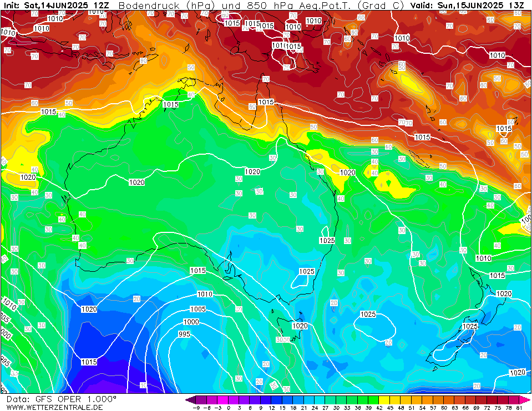This screenshot has width=532, height=411.
Task: Pick the dark blue swatch between 9 and 12
Action: (266, 400)
